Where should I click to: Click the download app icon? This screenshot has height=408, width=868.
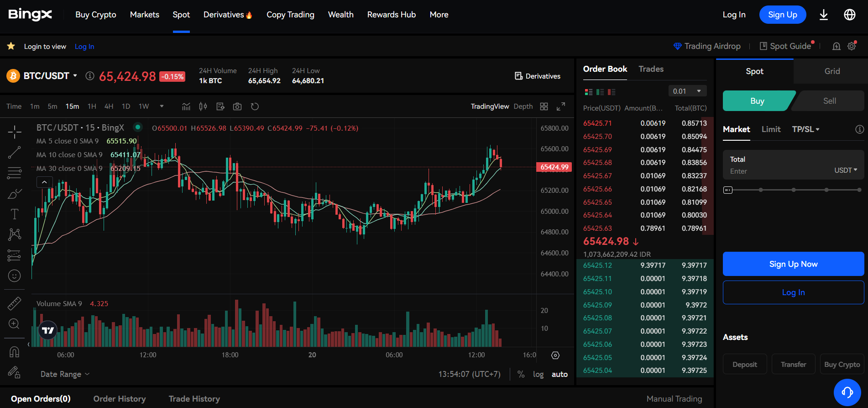coord(824,15)
